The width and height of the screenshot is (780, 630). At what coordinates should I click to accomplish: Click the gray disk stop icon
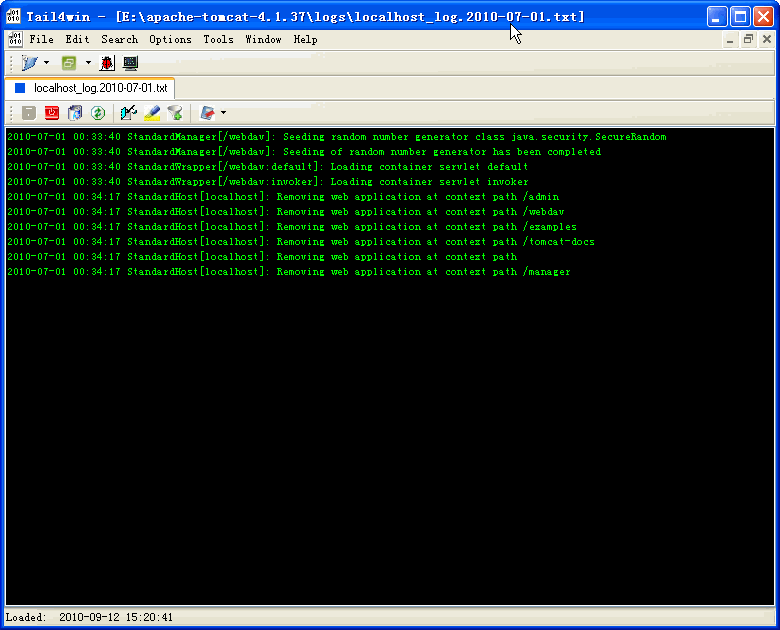(29, 113)
